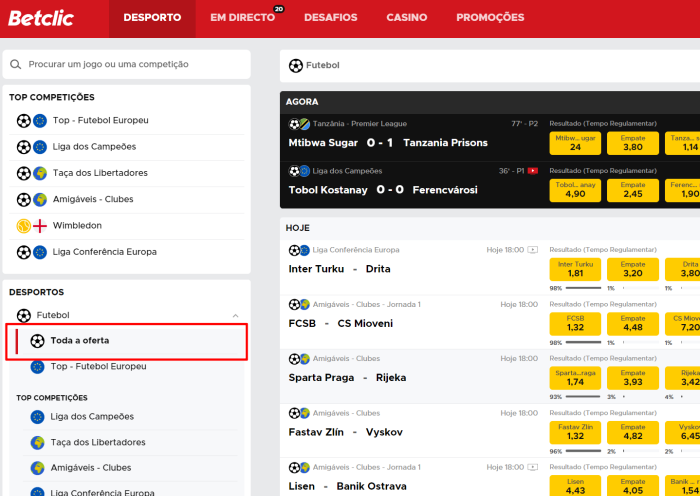Bet on Mtibwa Sugar at odds 24

[x=575, y=143]
